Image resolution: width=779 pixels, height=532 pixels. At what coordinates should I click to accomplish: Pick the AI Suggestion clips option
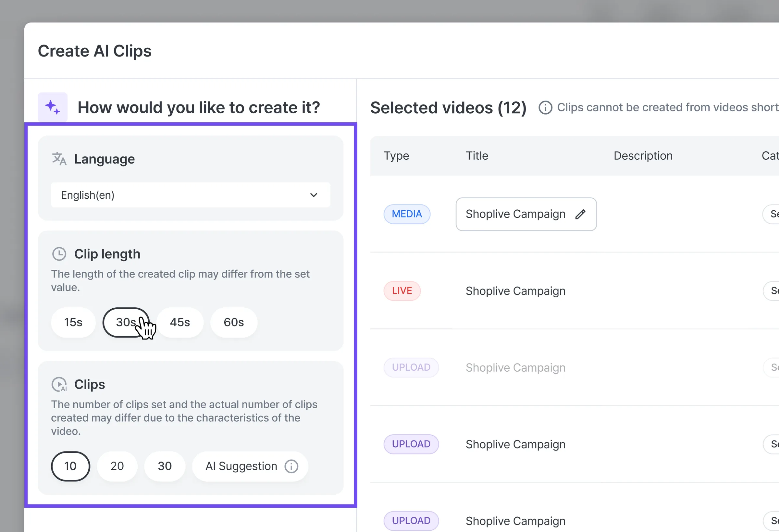tap(250, 466)
